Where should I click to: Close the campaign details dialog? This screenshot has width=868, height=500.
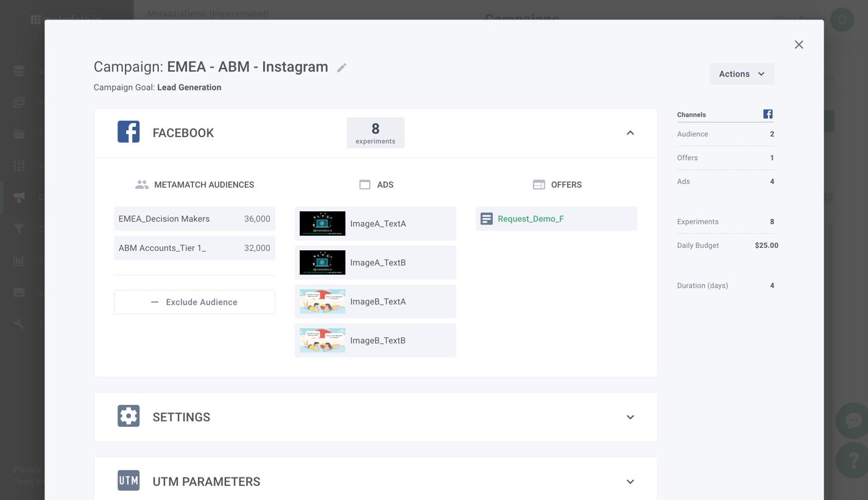tap(799, 44)
